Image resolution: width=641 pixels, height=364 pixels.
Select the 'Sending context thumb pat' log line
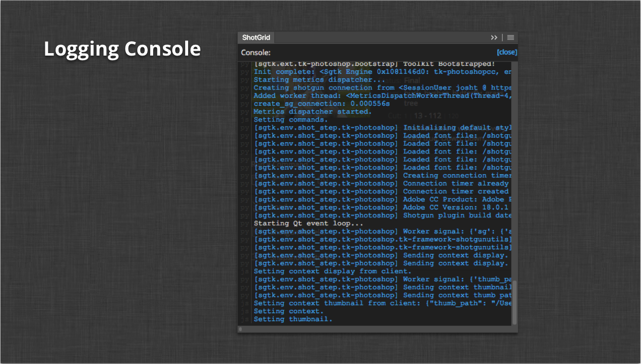(x=383, y=295)
